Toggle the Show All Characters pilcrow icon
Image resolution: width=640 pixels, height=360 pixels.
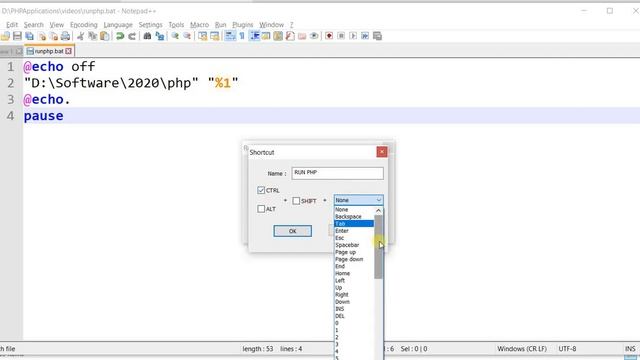point(242,36)
